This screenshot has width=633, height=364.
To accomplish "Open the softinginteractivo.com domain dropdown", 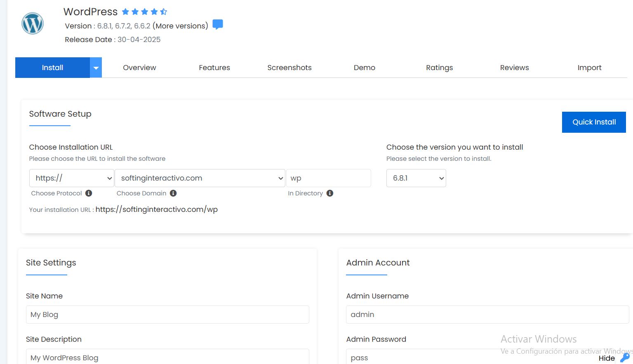I will (200, 178).
